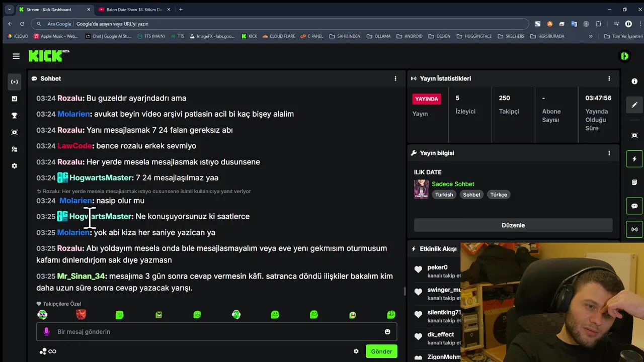Open the Stream icon in left sidebar
This screenshot has height=362, width=644.
tap(14, 82)
